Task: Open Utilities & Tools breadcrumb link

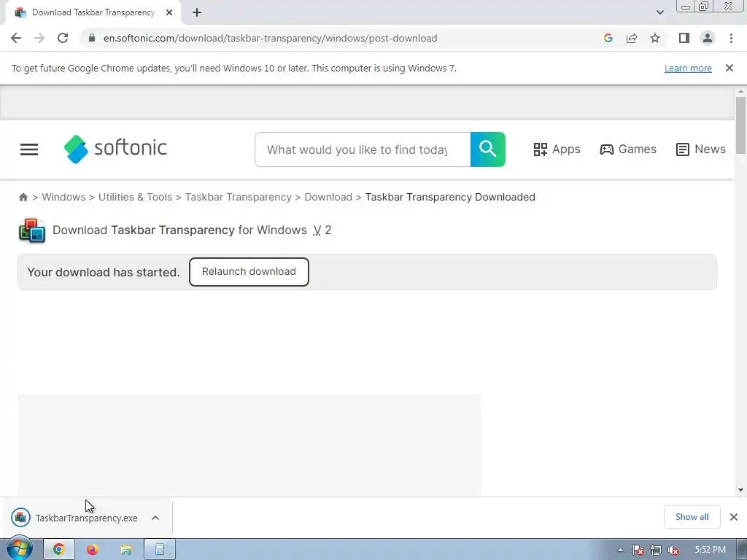Action: pyautogui.click(x=135, y=197)
